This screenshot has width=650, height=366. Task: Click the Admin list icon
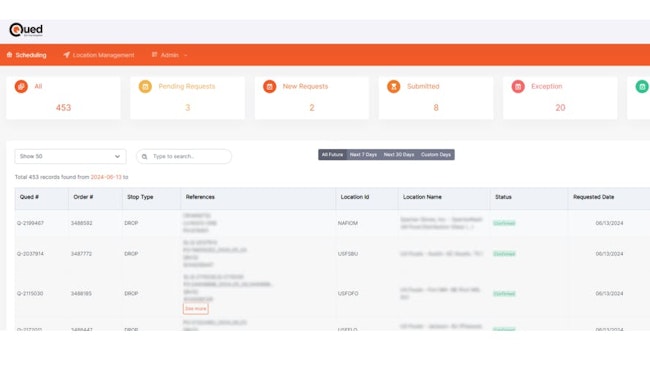(154, 55)
